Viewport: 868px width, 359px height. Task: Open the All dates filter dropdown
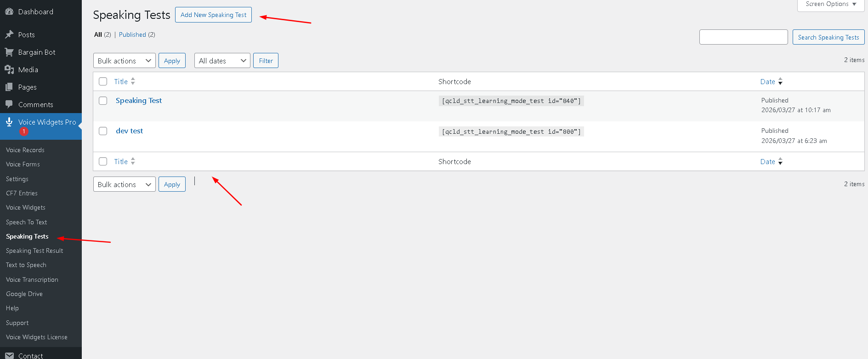[222, 61]
